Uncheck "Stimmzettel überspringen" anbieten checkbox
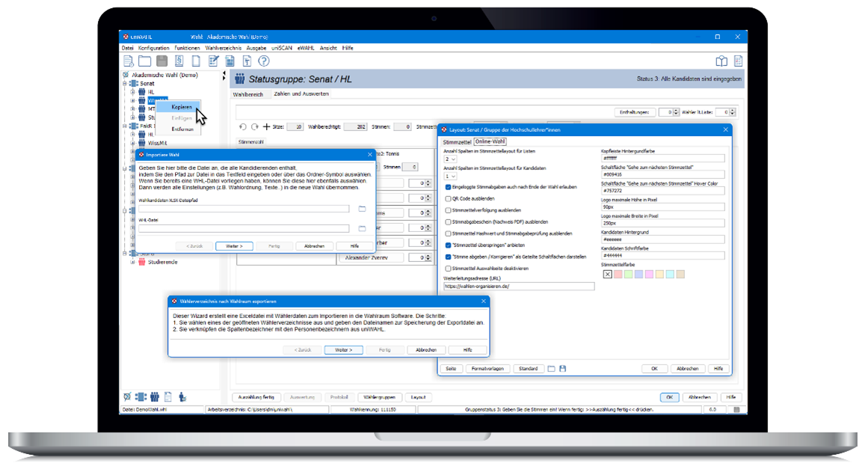Viewport: 868px width, 469px height. 448,245
